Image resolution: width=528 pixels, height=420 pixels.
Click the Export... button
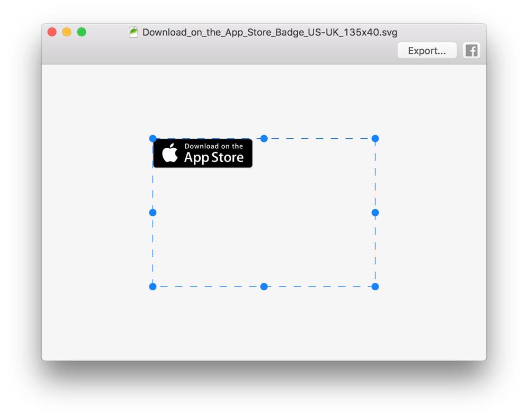coord(427,51)
